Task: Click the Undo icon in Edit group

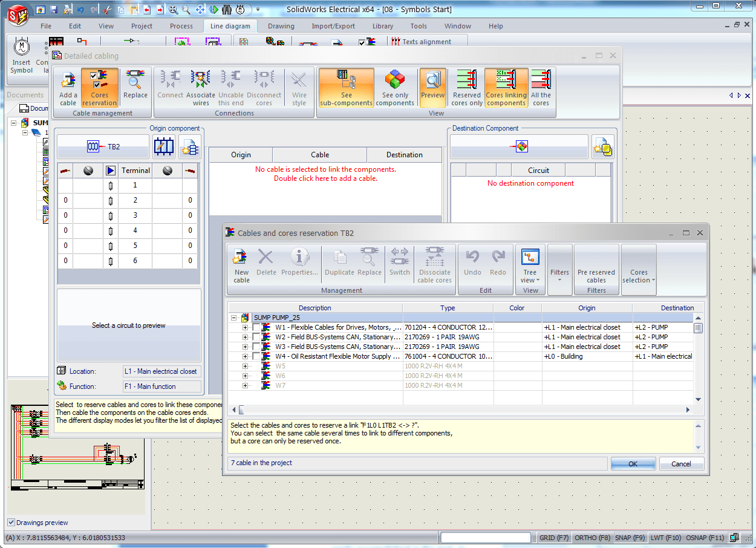Action: pyautogui.click(x=472, y=263)
